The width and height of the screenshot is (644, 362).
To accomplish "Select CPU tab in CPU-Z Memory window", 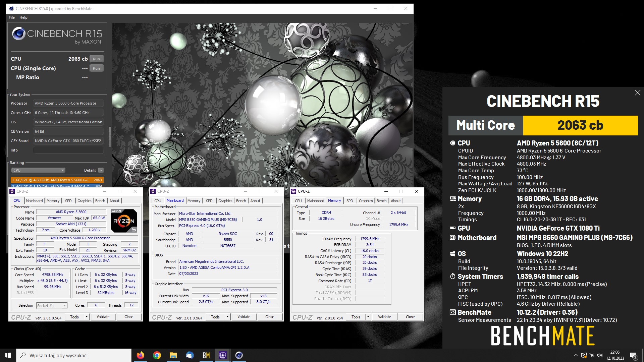I will point(298,201).
